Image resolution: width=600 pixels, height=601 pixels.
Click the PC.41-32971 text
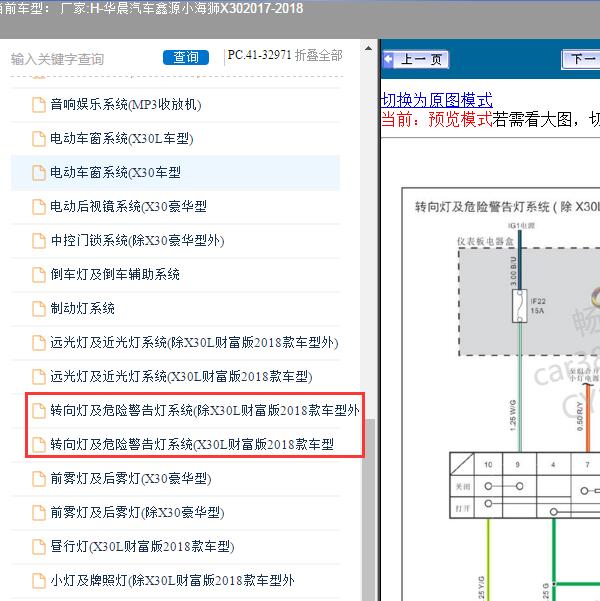click(x=260, y=55)
